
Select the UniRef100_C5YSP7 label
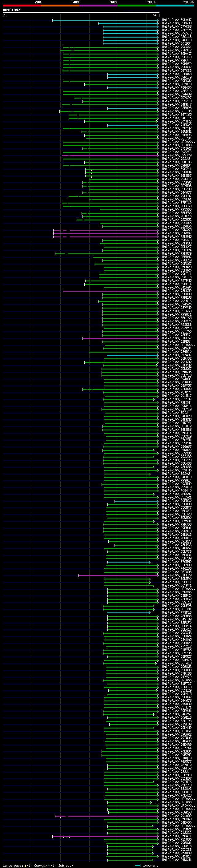tap(176, 98)
